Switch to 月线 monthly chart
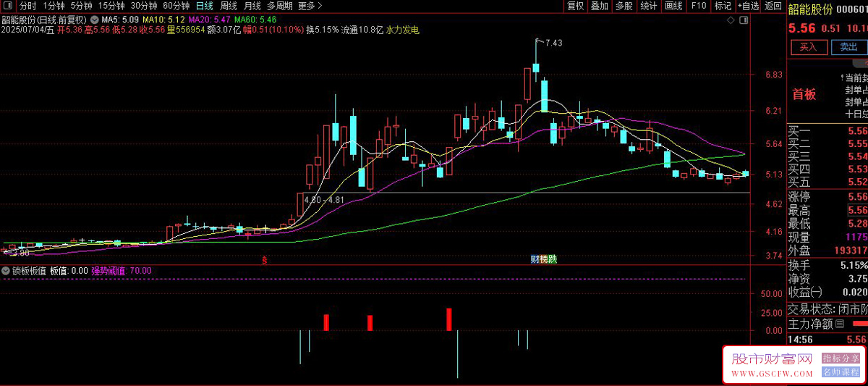 coord(252,6)
